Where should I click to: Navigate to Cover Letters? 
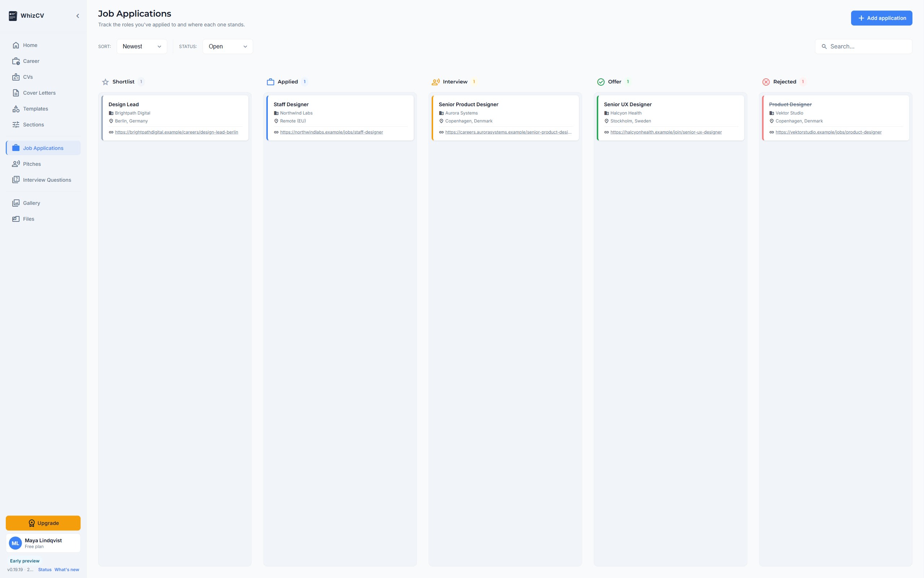point(43,93)
